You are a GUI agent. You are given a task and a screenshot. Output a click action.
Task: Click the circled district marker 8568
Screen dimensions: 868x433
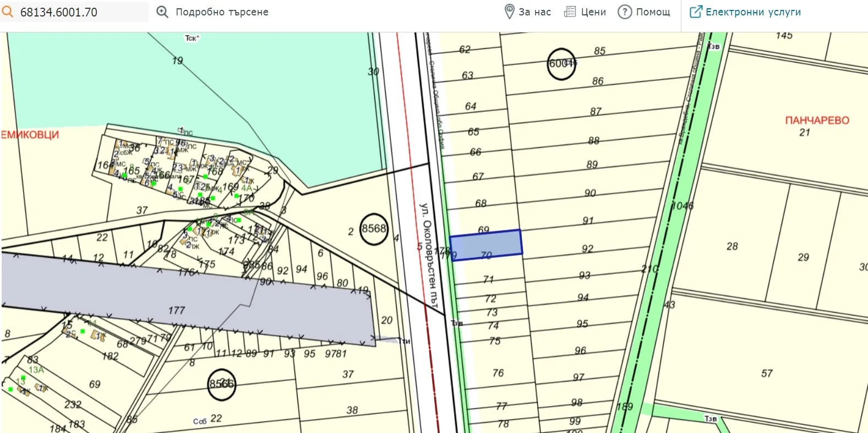pyautogui.click(x=374, y=228)
